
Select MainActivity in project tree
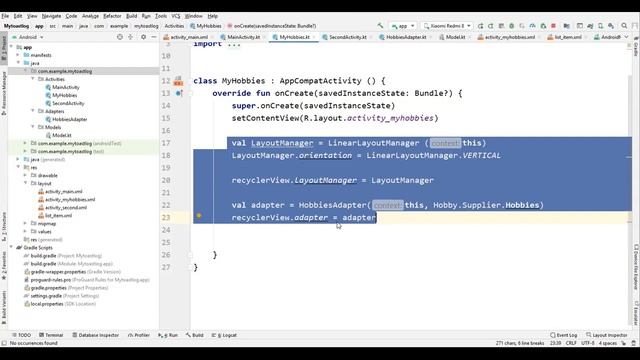click(62, 87)
